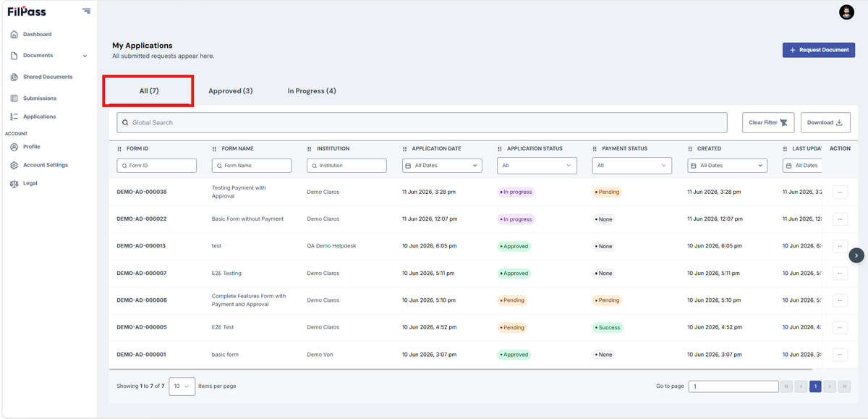The height and width of the screenshot is (419, 868).
Task: Click Pending application status for DEMO-AD-000005
Action: coord(512,327)
